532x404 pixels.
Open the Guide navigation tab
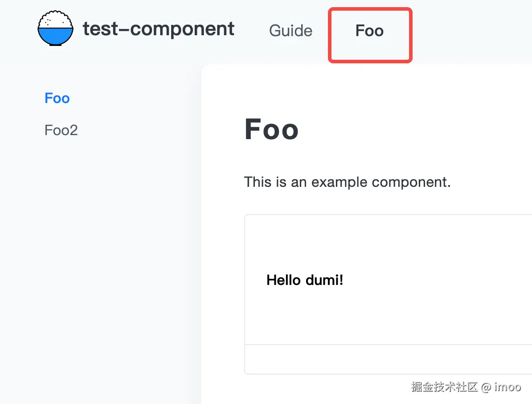coord(291,31)
